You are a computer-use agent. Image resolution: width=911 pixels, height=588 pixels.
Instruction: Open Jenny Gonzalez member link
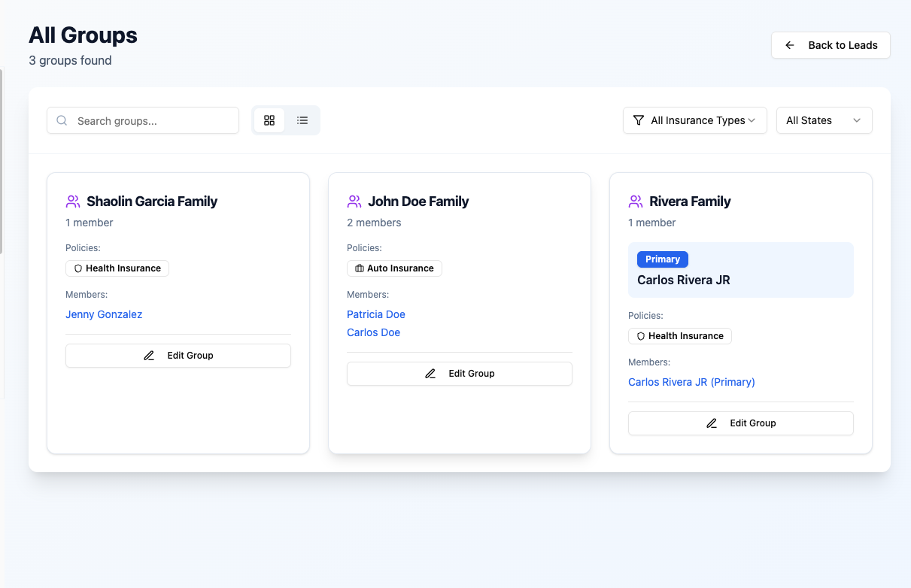coord(104,314)
